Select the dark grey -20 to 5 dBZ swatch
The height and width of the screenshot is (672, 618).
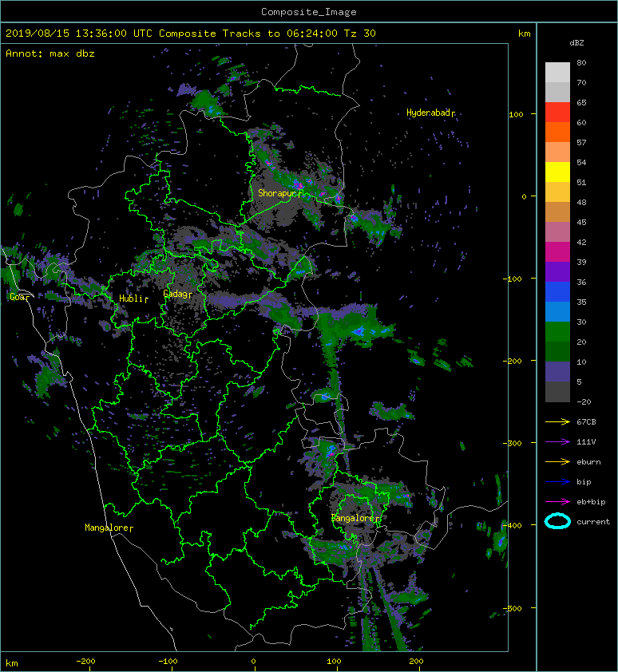click(x=557, y=392)
